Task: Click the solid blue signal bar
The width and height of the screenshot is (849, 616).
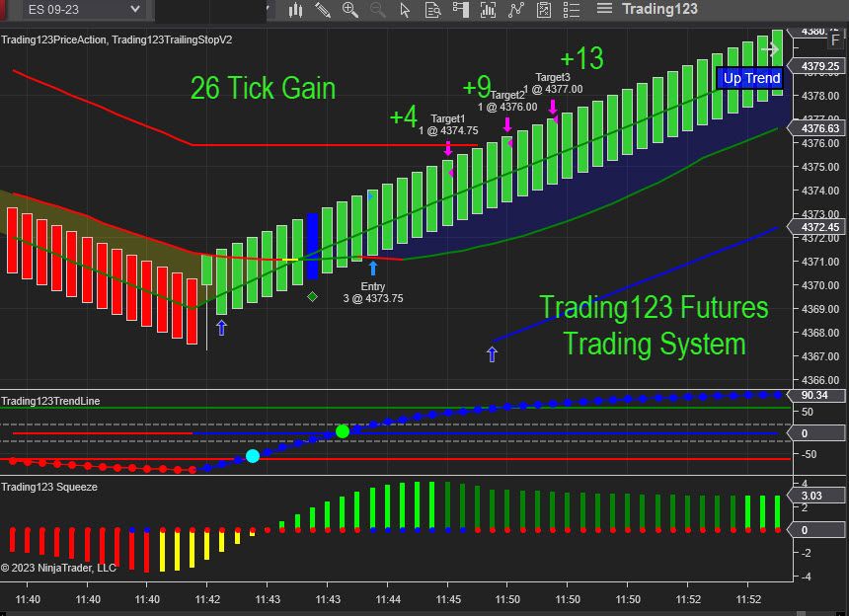Action: point(312,246)
